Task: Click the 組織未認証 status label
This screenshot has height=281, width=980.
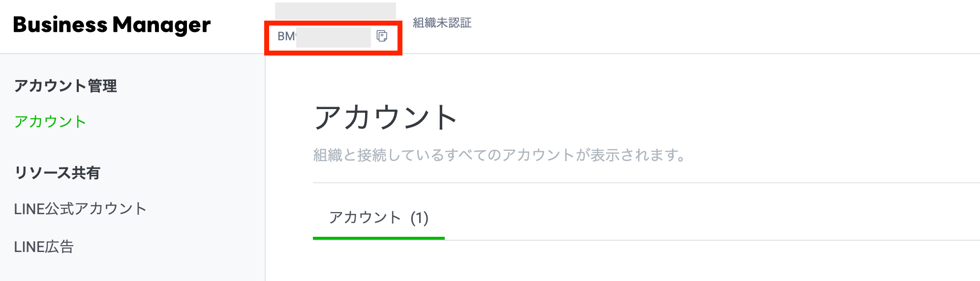Action: tap(442, 23)
